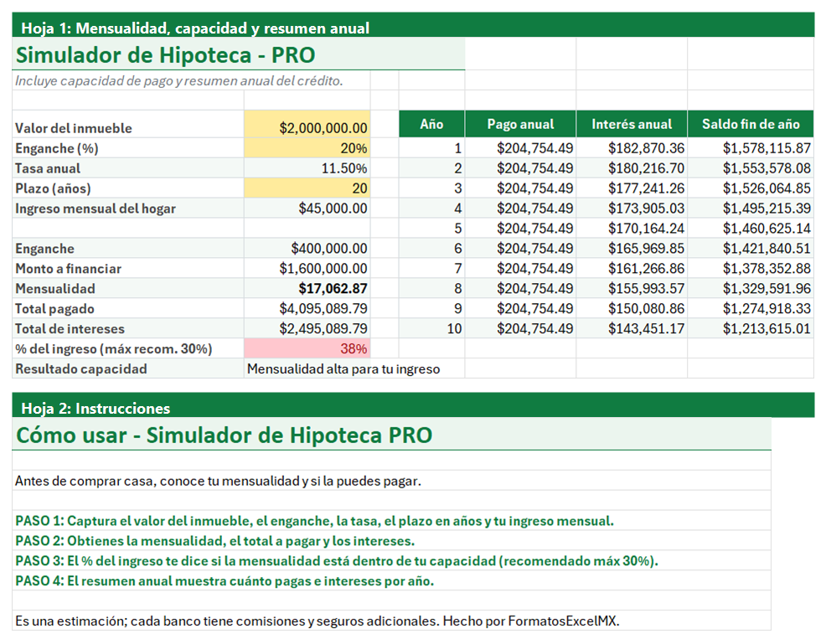The image size is (826, 644).
Task: Select year 3 balance $1,526,064.85
Action: click(x=751, y=188)
